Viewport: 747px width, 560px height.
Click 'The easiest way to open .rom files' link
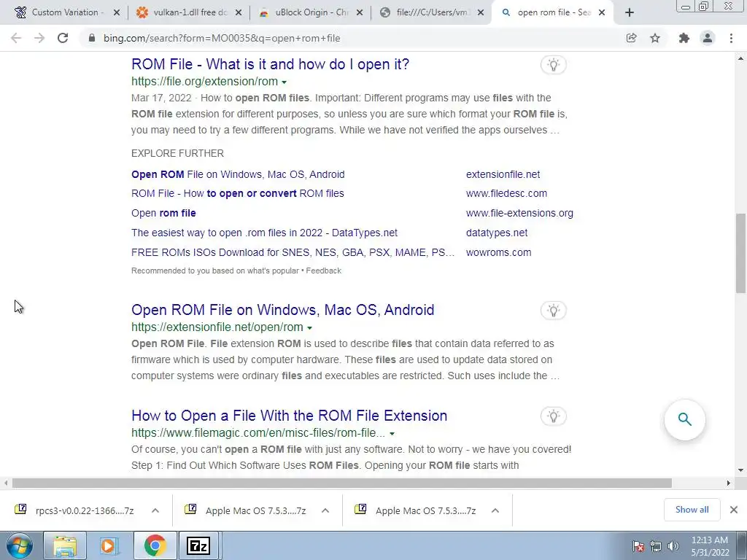tap(264, 233)
